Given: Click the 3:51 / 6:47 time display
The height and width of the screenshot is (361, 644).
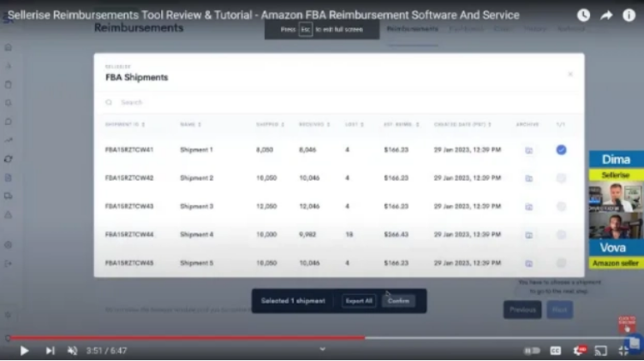Looking at the screenshot, I should (106, 351).
